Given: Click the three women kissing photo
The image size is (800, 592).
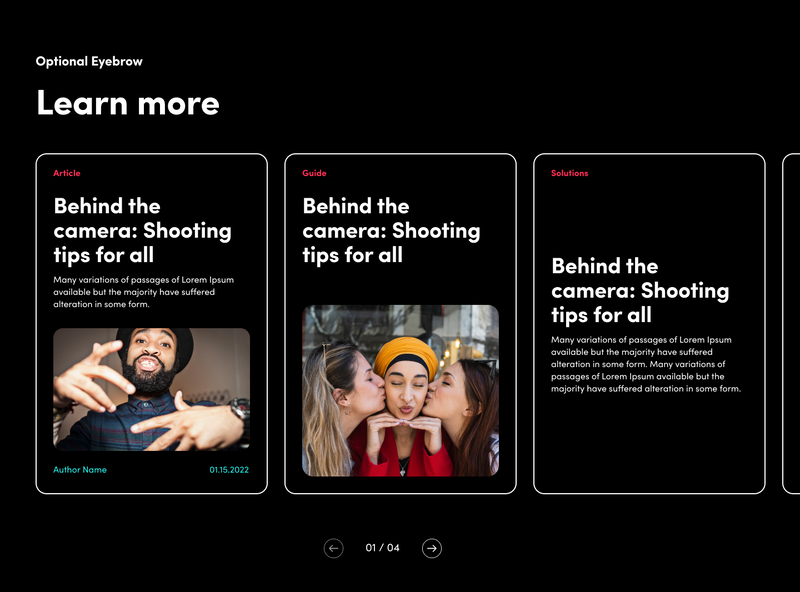Looking at the screenshot, I should (401, 391).
